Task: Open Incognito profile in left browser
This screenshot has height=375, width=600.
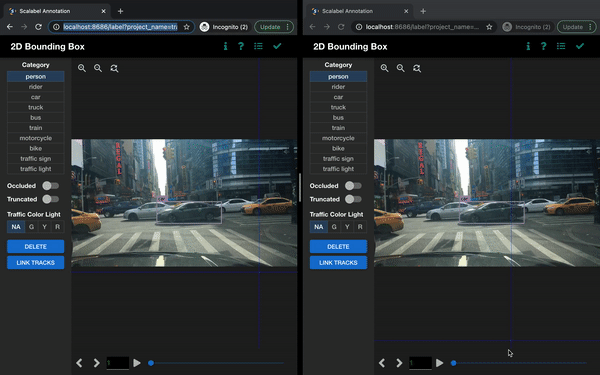Action: [x=224, y=27]
